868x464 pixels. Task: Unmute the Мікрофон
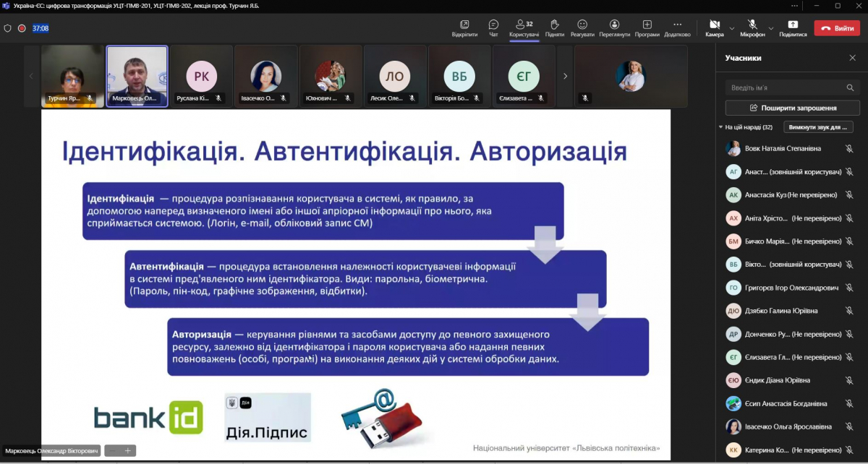click(753, 24)
